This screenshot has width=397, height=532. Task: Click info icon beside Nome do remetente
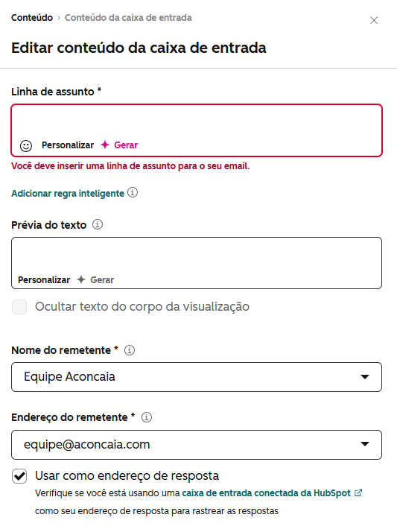(130, 349)
